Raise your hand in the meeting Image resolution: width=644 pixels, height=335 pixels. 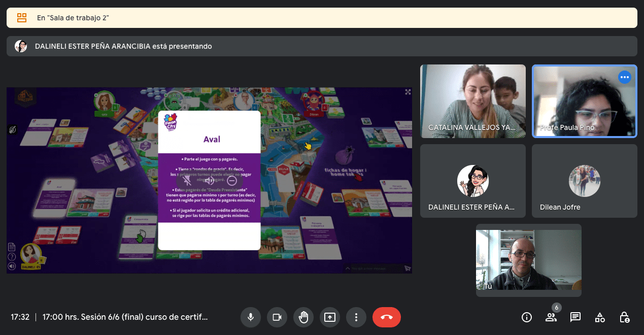(303, 317)
